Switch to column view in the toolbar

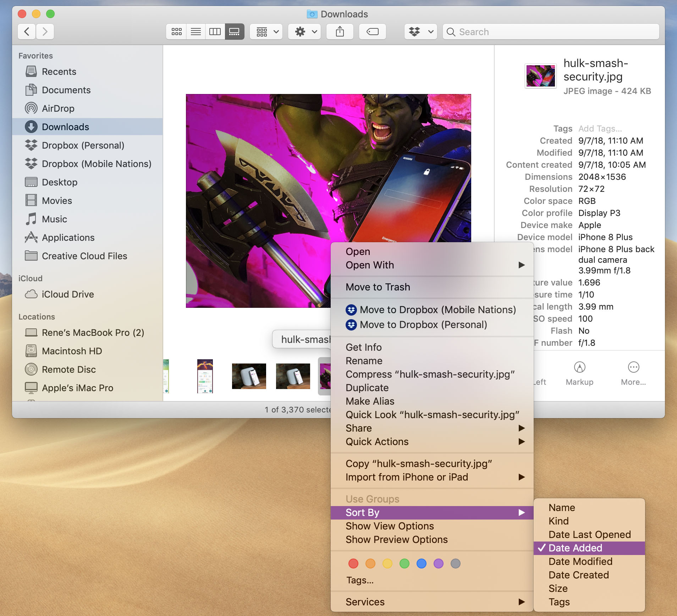coord(215,32)
